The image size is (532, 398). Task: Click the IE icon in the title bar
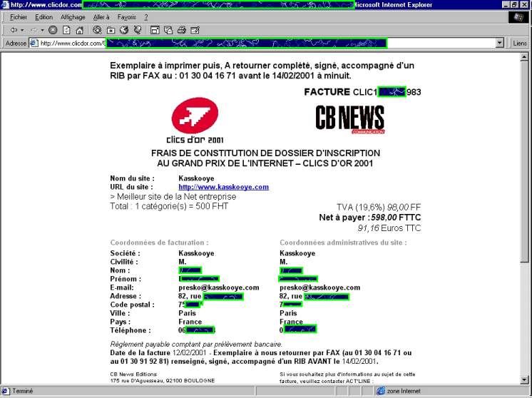5,5
